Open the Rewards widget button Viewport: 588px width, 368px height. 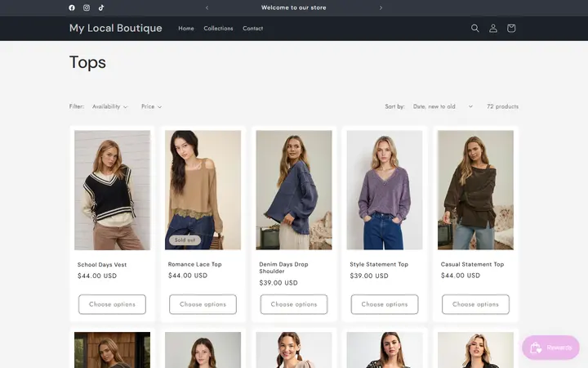coord(550,348)
